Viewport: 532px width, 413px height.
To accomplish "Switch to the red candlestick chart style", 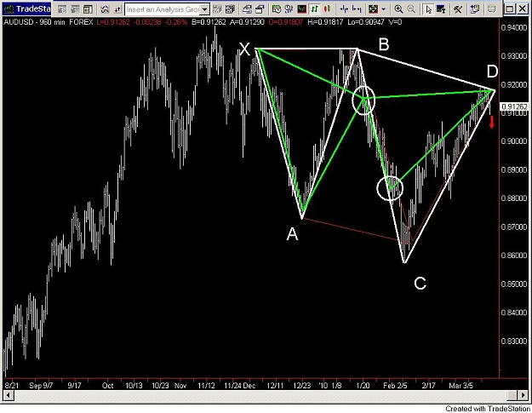I will pos(327,9).
